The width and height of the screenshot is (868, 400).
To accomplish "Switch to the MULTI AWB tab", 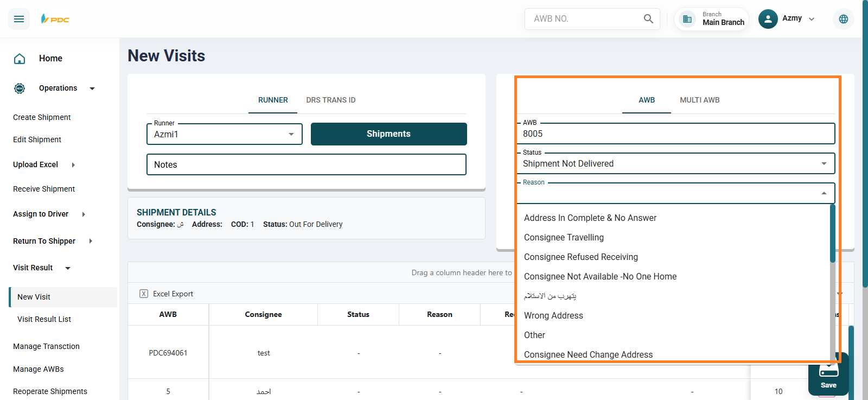I will (699, 100).
